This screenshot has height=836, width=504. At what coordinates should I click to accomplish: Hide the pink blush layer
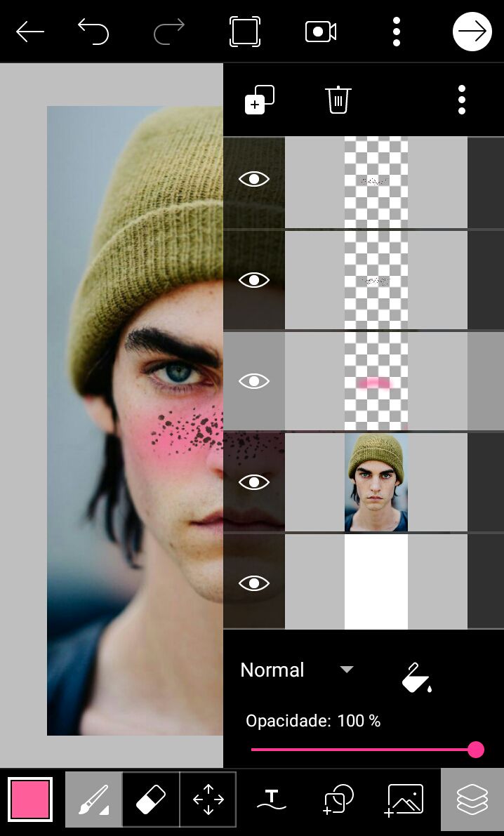(254, 381)
